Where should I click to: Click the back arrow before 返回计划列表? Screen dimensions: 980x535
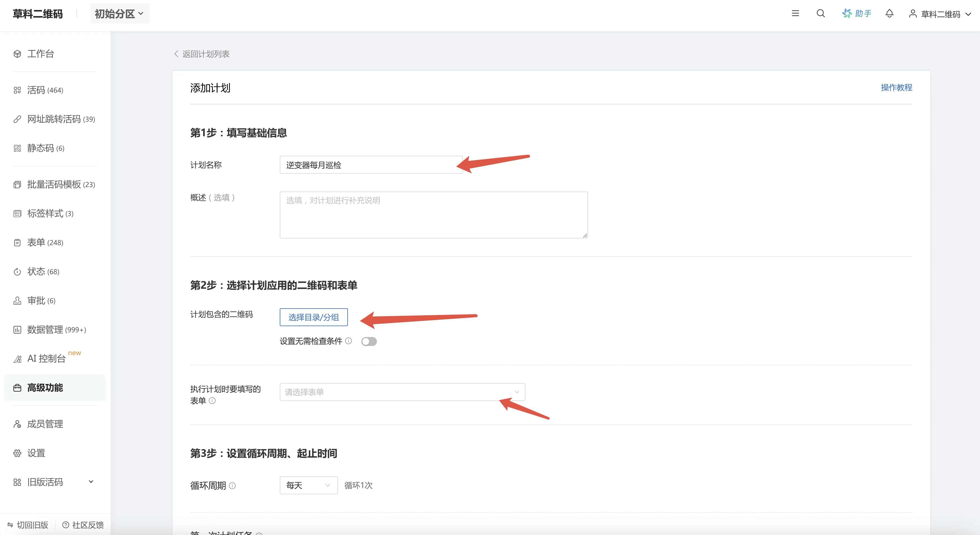[176, 54]
